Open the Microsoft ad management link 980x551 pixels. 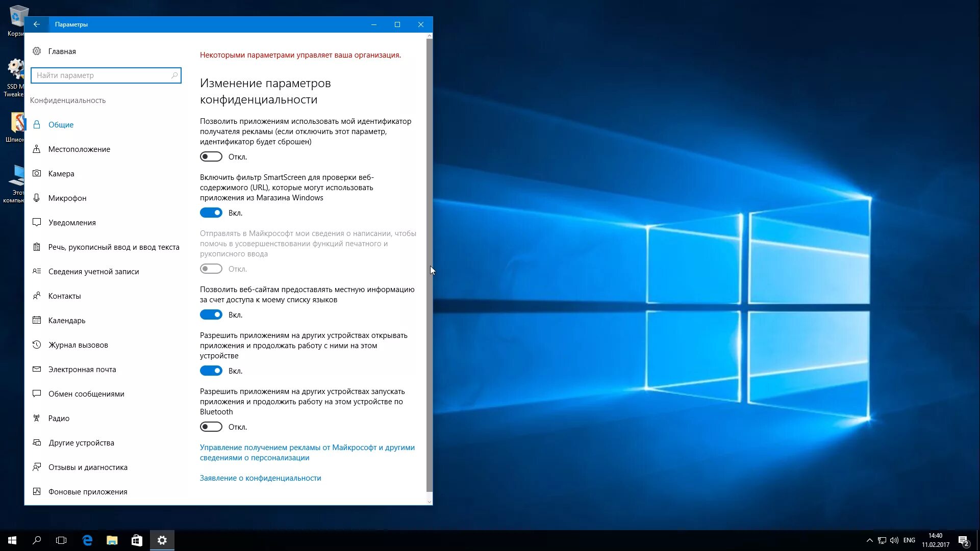[x=307, y=453]
